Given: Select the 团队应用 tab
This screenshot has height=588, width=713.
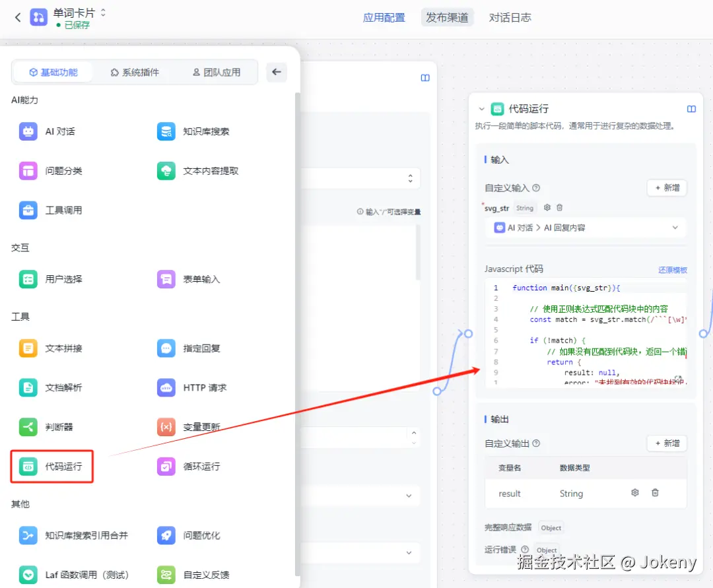Looking at the screenshot, I should (x=217, y=72).
